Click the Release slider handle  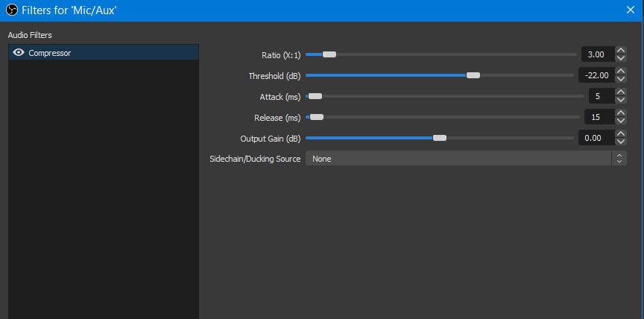pos(317,117)
